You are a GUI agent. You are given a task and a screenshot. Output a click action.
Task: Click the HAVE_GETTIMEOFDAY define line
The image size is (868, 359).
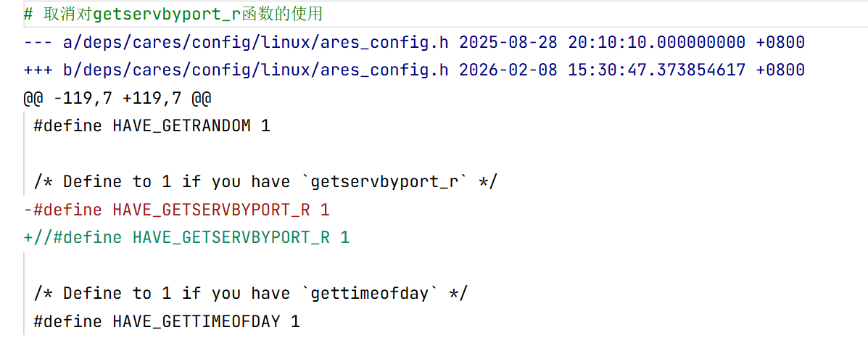167,321
